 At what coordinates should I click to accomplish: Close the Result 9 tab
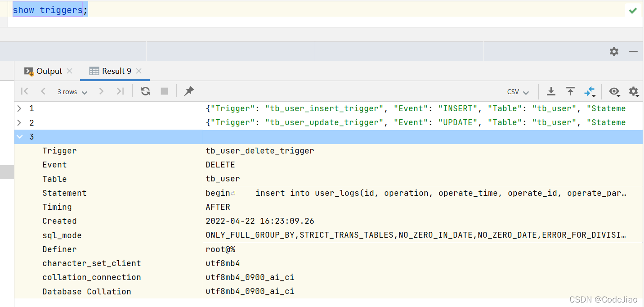point(139,71)
